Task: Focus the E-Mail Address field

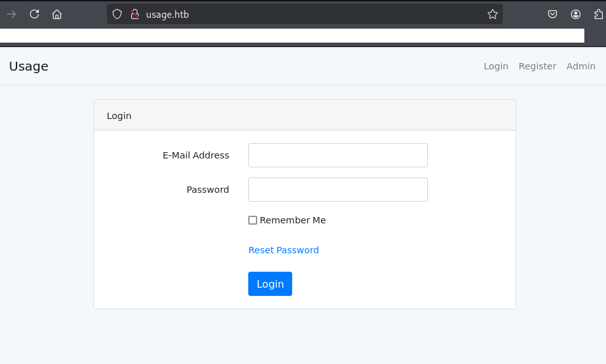Action: [x=337, y=155]
